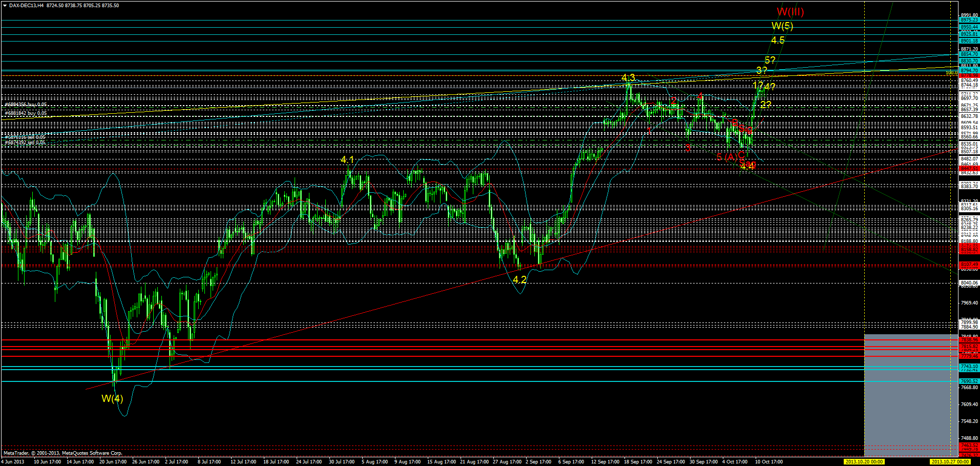Click the W(5) yellow wave label
The width and height of the screenshot is (980, 466).
pos(781,25)
